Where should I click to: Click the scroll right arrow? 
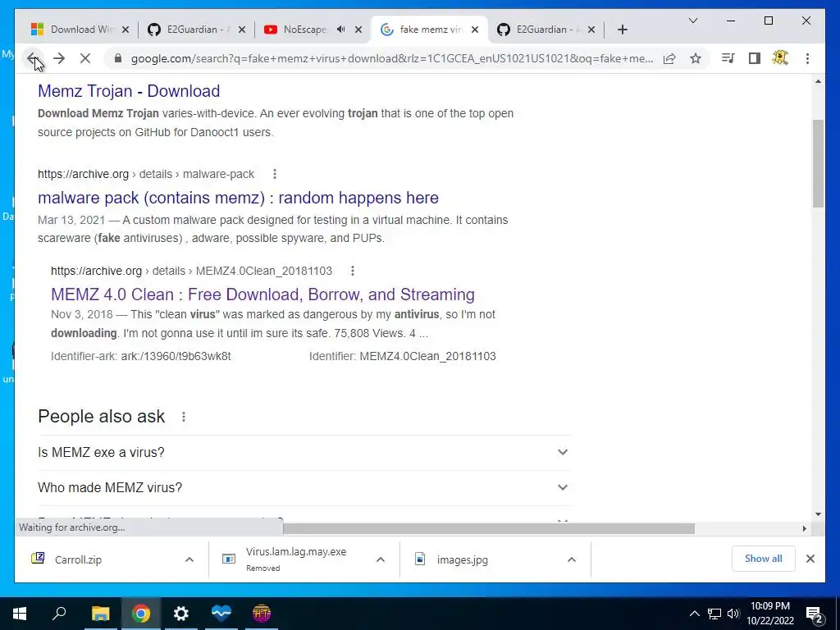[804, 529]
